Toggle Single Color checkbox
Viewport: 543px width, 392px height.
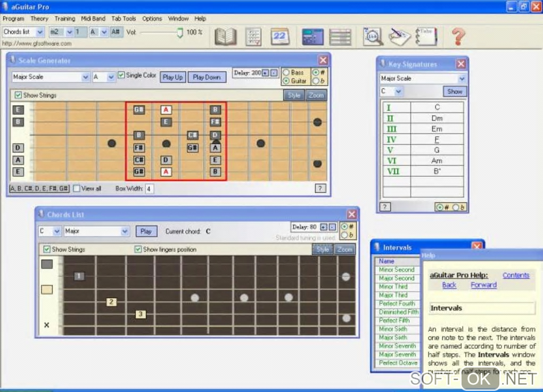(x=121, y=75)
